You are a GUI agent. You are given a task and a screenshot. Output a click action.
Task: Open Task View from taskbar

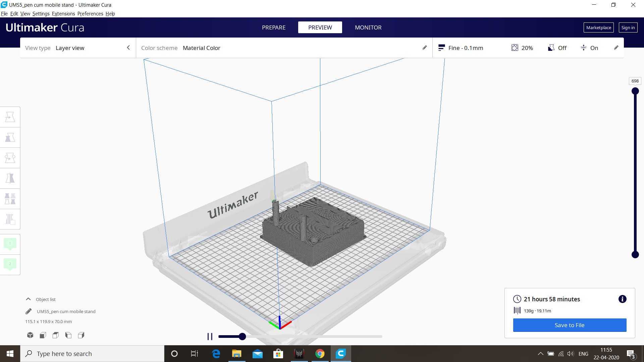[x=195, y=354]
